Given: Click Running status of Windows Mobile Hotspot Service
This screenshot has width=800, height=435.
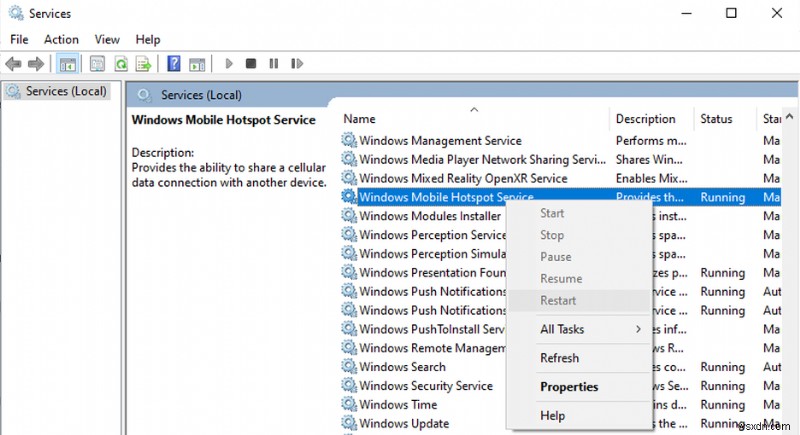Looking at the screenshot, I should pos(722,197).
